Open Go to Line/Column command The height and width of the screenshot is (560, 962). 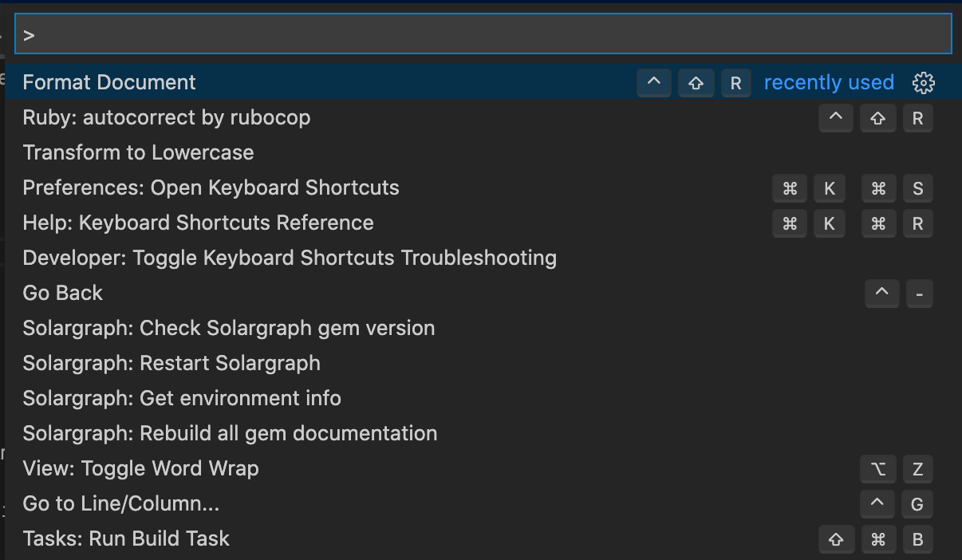click(121, 503)
